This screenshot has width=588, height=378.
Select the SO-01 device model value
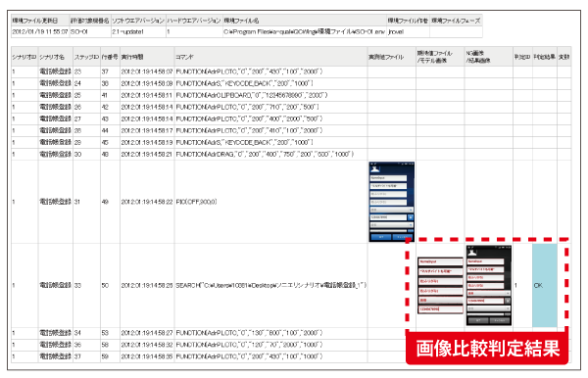point(90,32)
